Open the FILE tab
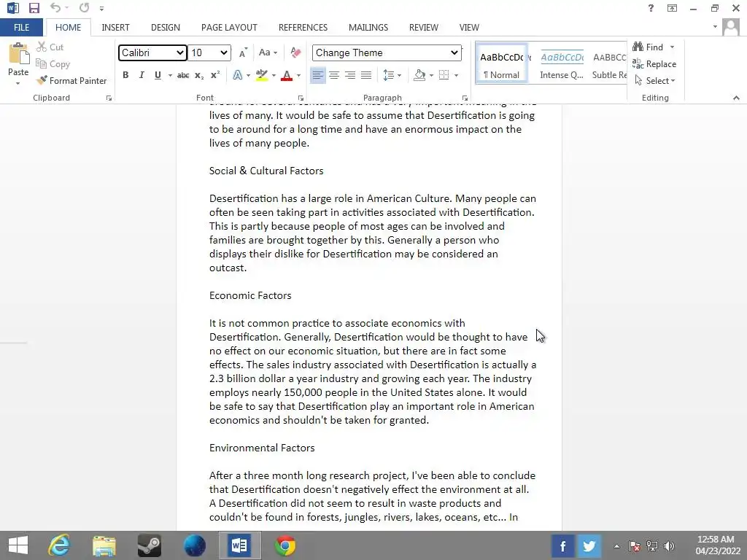Image resolution: width=747 pixels, height=560 pixels. (21, 28)
